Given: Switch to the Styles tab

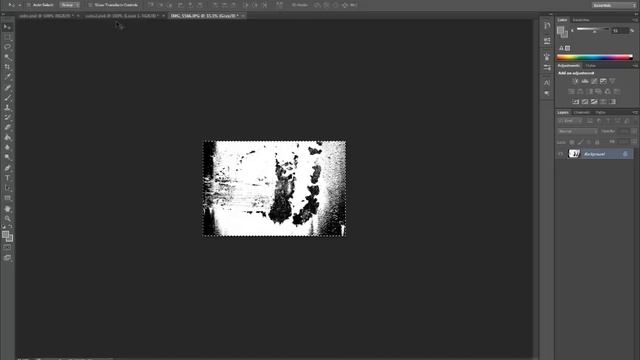Looking at the screenshot, I should pos(591,66).
